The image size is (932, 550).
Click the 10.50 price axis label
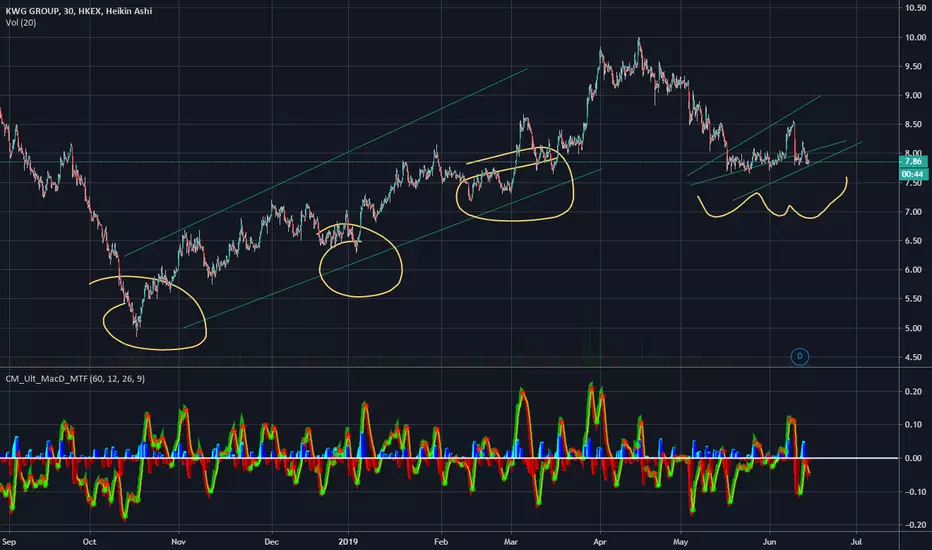[914, 8]
